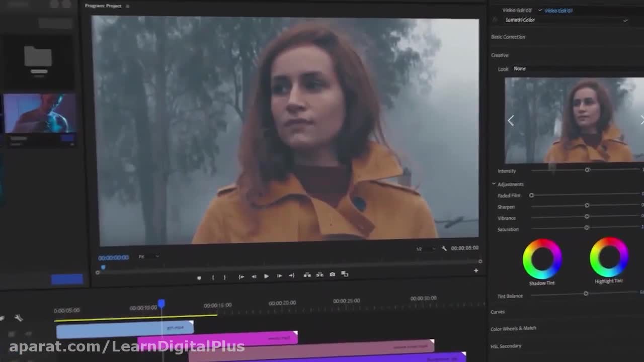This screenshot has width=644, height=362.
Task: Click the Lift edit icon
Action: click(x=307, y=275)
